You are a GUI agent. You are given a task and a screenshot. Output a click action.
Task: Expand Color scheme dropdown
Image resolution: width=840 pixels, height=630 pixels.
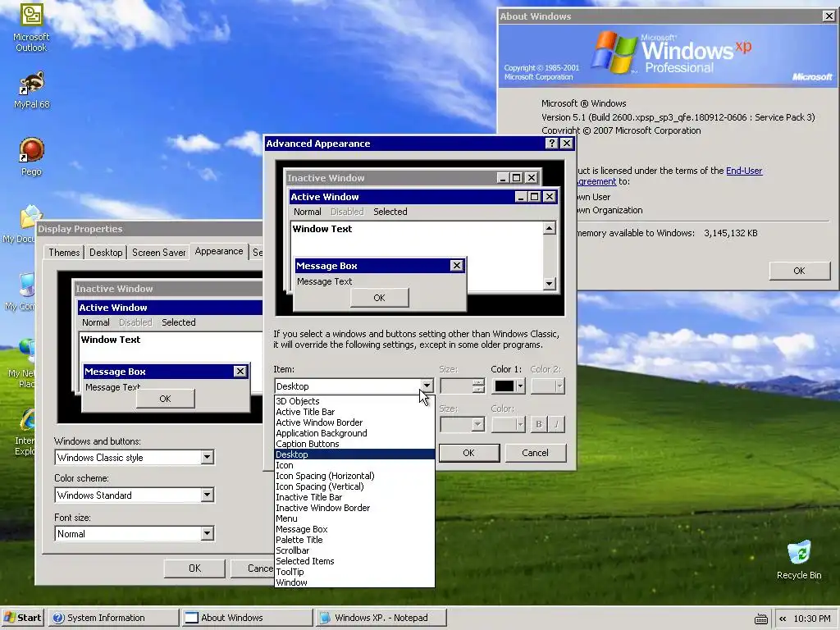(207, 495)
